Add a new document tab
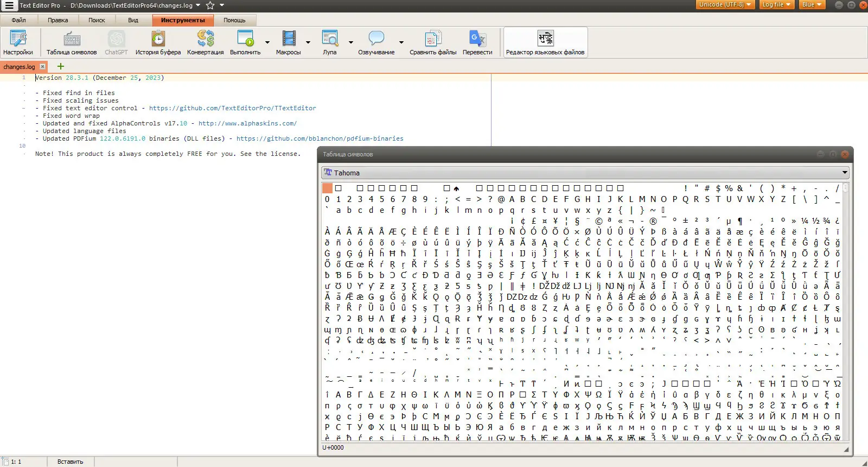 pos(61,66)
